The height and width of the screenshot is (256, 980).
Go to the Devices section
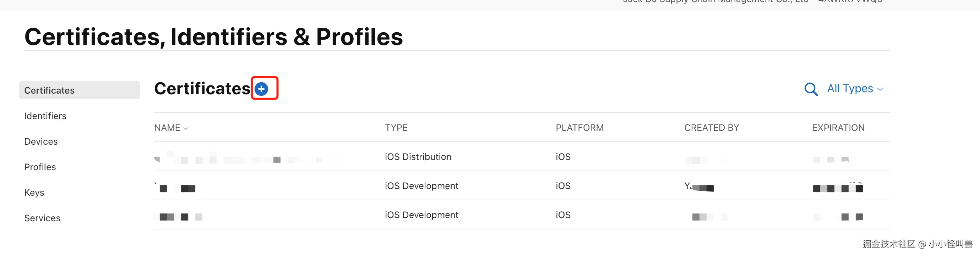(x=41, y=141)
